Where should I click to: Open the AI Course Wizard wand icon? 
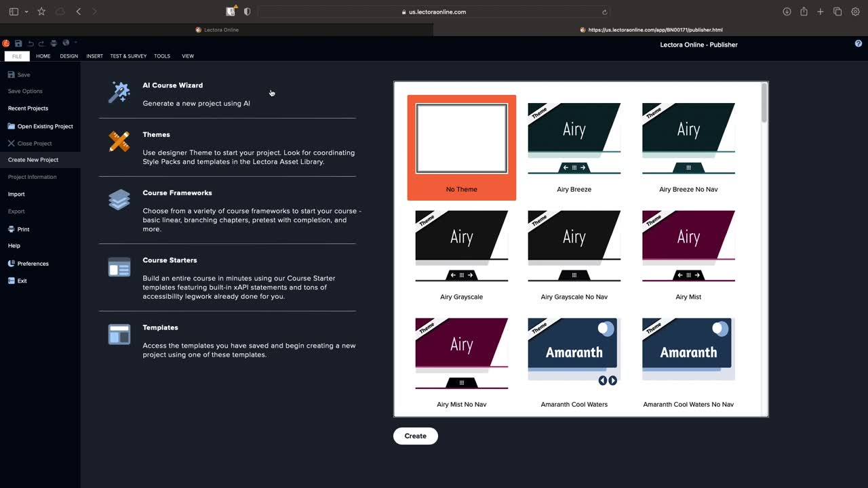pos(119,92)
